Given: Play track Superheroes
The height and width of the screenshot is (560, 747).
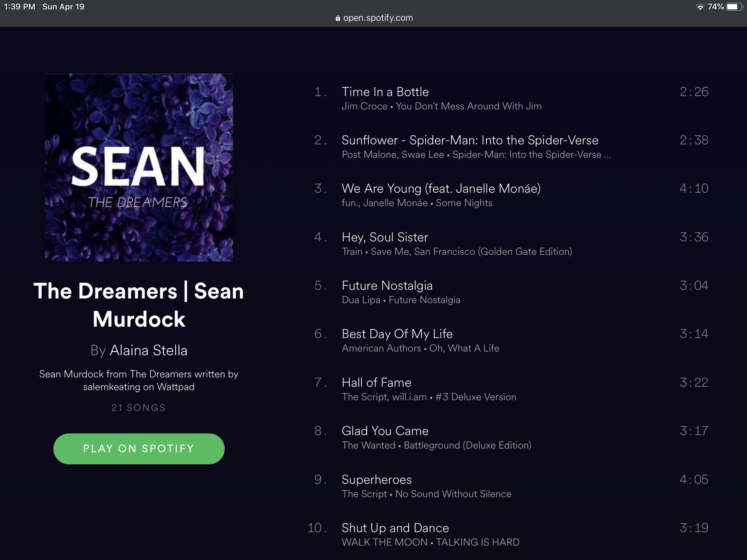Looking at the screenshot, I should (x=377, y=479).
